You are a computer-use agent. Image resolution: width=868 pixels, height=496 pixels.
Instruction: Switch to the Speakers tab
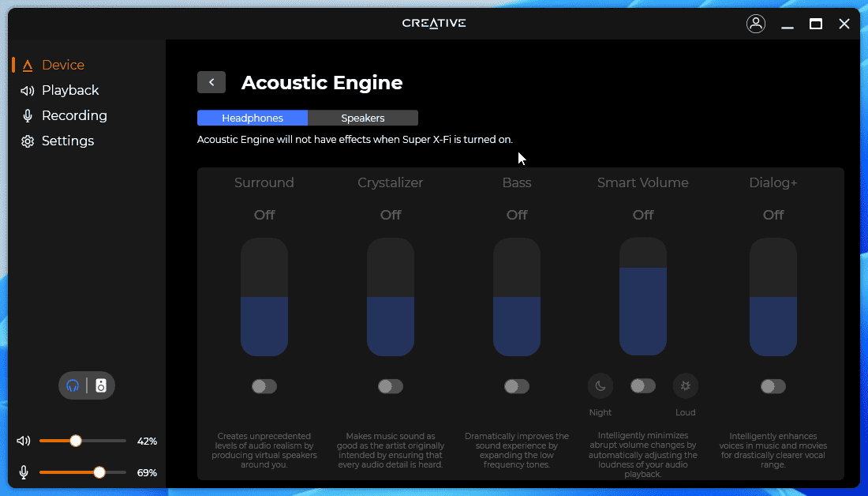(x=363, y=118)
